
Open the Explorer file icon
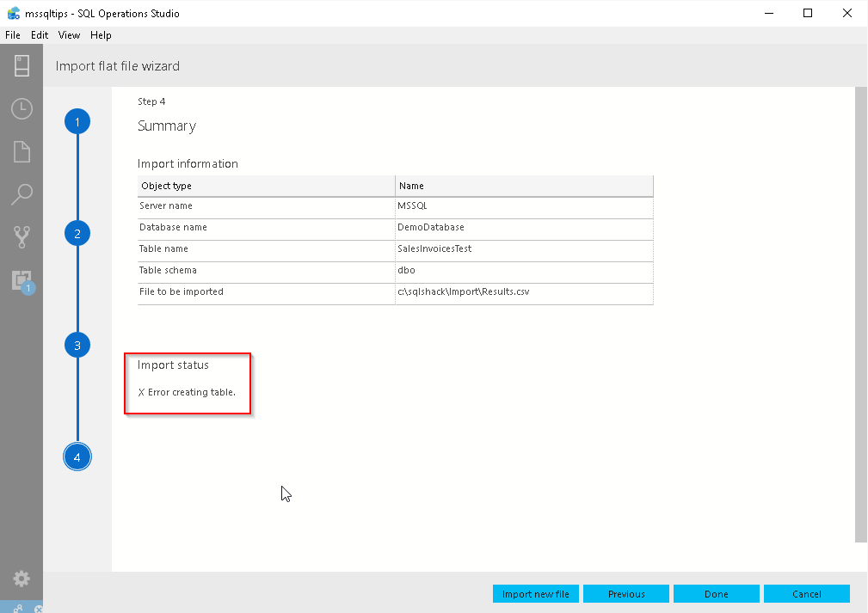click(22, 152)
